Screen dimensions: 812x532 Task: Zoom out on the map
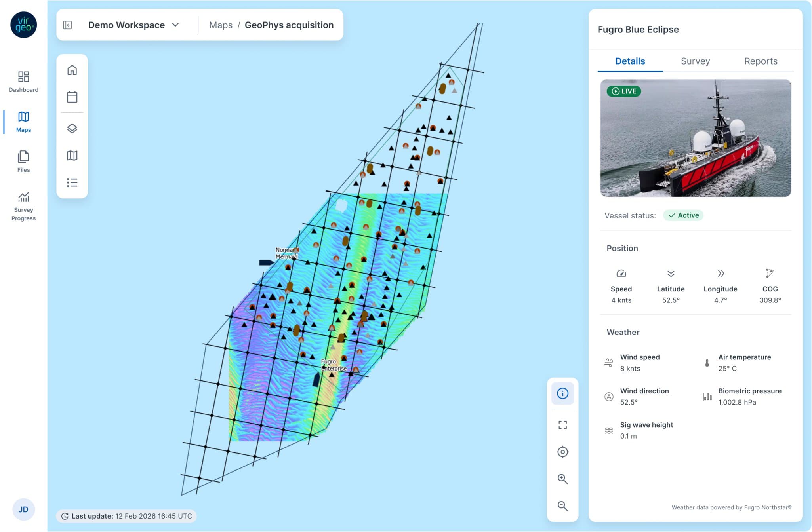pyautogui.click(x=562, y=505)
